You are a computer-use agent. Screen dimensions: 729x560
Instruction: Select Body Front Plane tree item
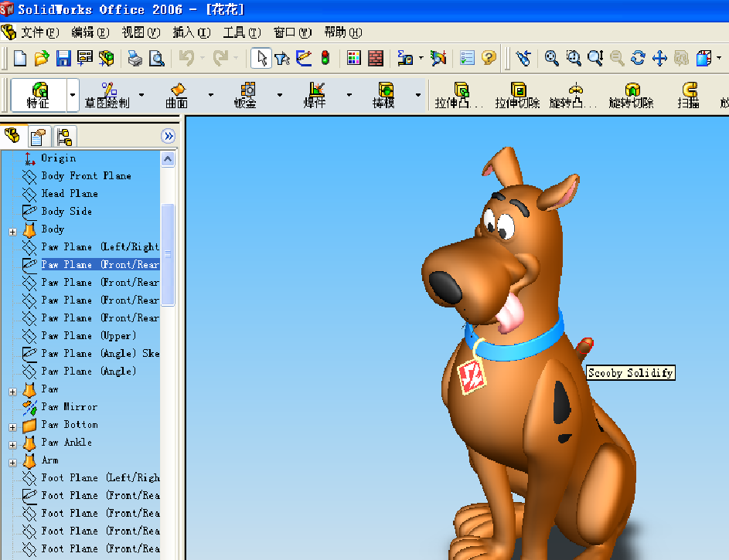86,175
